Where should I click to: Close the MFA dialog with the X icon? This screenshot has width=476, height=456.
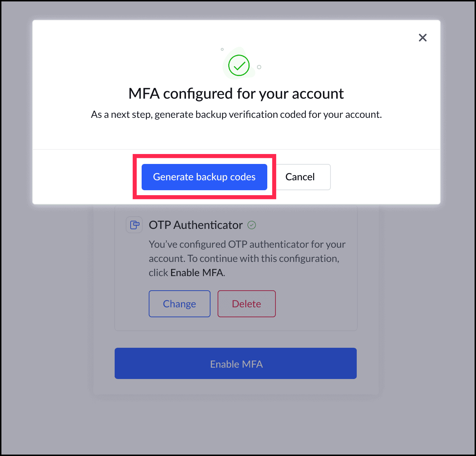(422, 38)
